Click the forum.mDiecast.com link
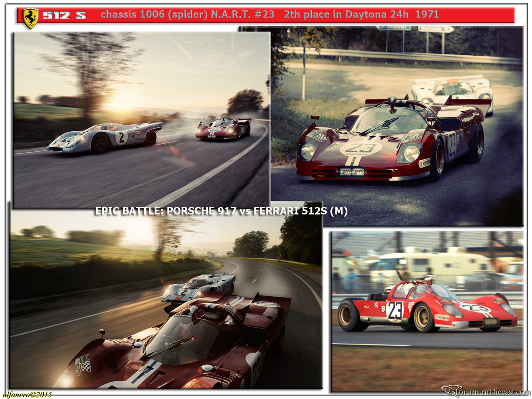 (486, 392)
